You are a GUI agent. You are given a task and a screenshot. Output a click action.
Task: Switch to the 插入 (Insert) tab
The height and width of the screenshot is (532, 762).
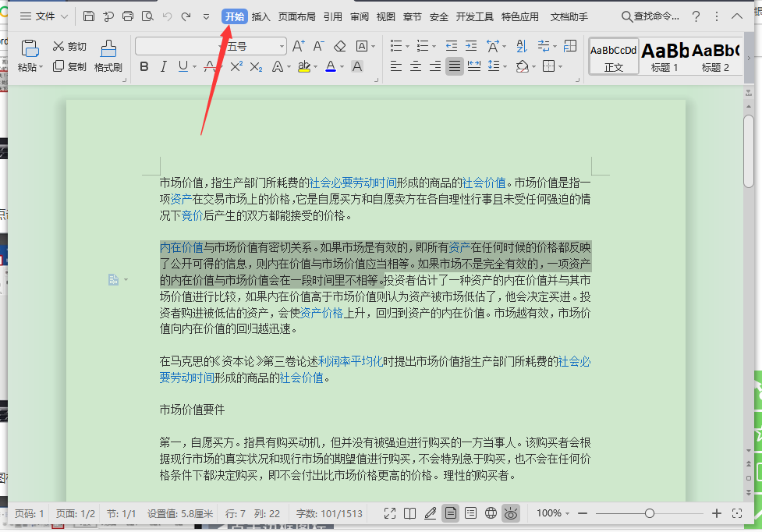(260, 16)
